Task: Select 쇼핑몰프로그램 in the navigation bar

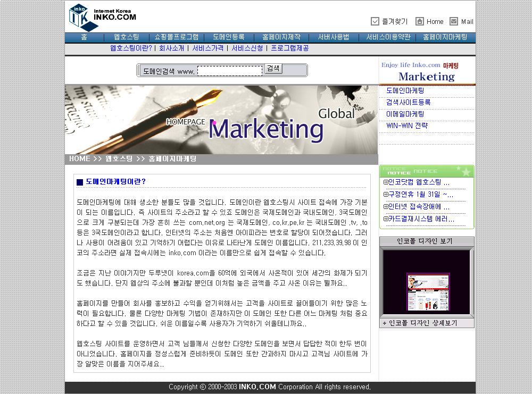Action: pos(177,37)
